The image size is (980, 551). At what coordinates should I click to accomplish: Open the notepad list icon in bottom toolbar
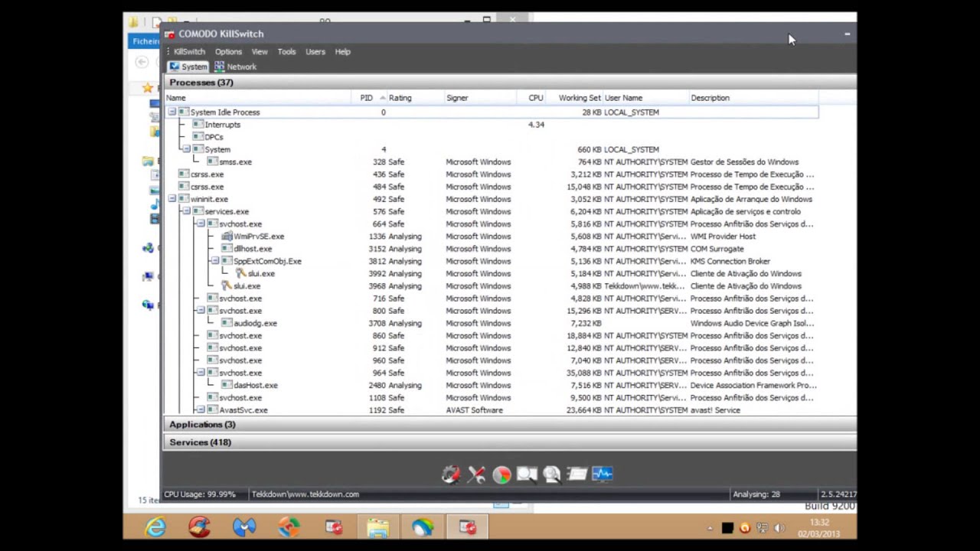[x=577, y=474]
